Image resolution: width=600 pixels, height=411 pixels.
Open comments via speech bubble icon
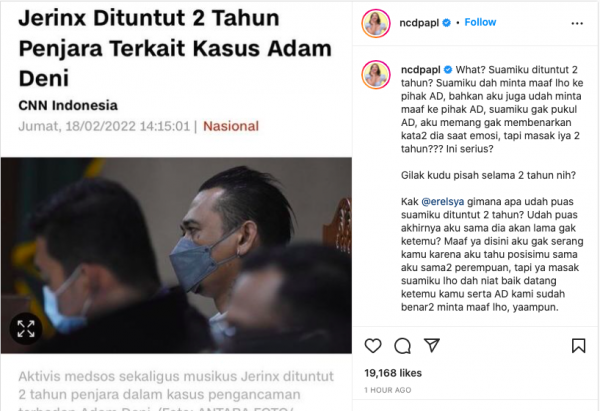403,346
